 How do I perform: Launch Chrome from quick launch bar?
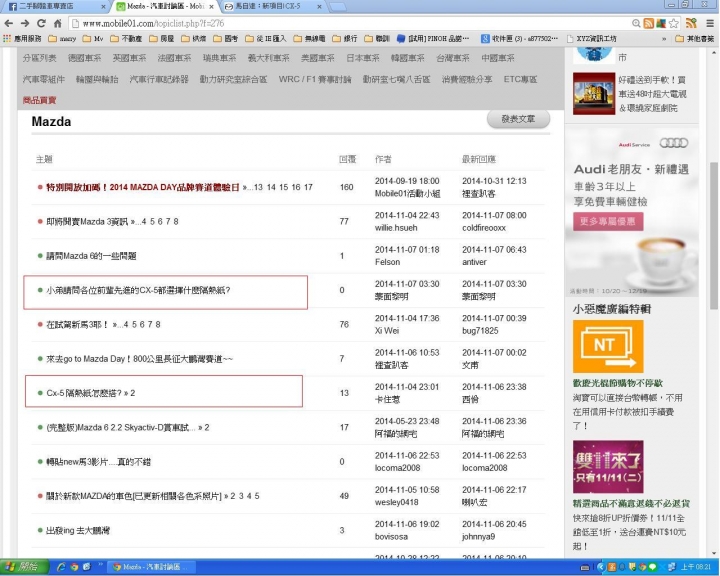pyautogui.click(x=74, y=567)
